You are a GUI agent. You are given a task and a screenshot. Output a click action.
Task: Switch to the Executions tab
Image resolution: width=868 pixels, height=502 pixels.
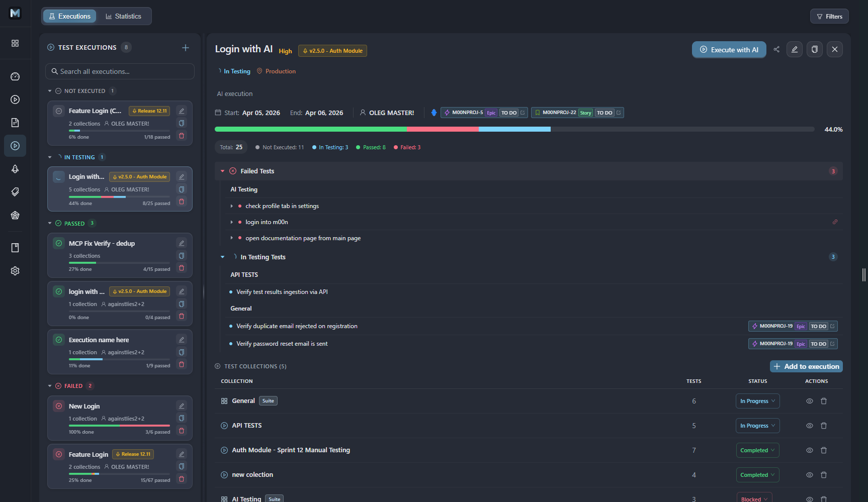[70, 16]
